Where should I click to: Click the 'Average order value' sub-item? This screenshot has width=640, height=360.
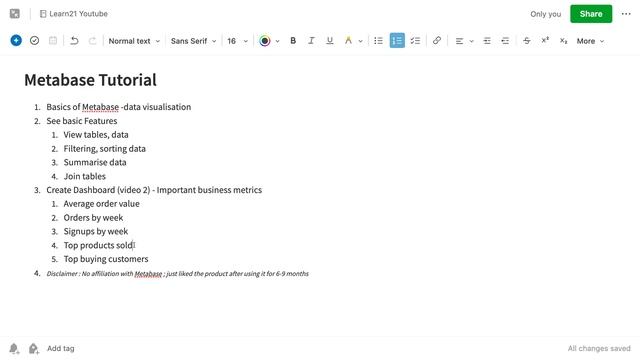tap(101, 204)
